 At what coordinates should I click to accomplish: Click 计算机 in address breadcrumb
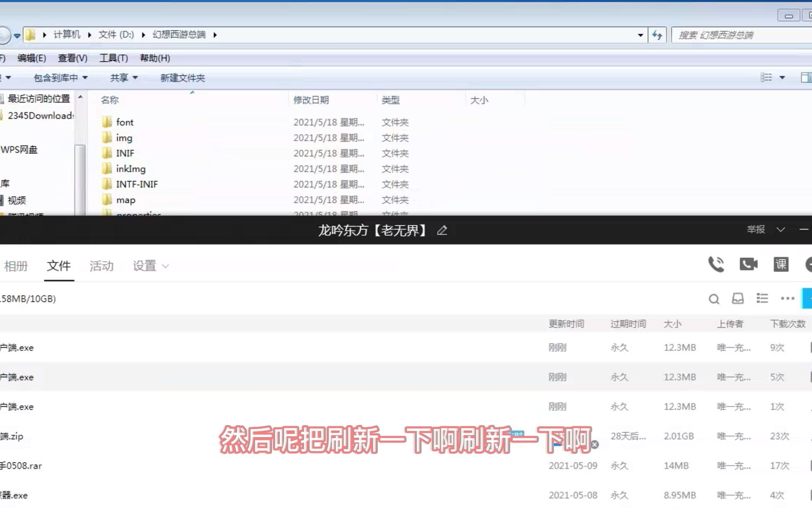pyautogui.click(x=67, y=35)
